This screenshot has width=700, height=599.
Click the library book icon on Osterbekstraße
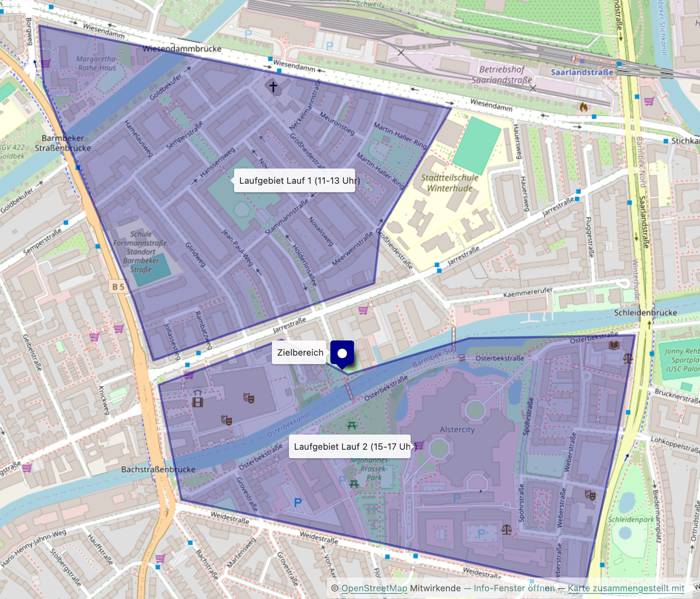coord(615,346)
